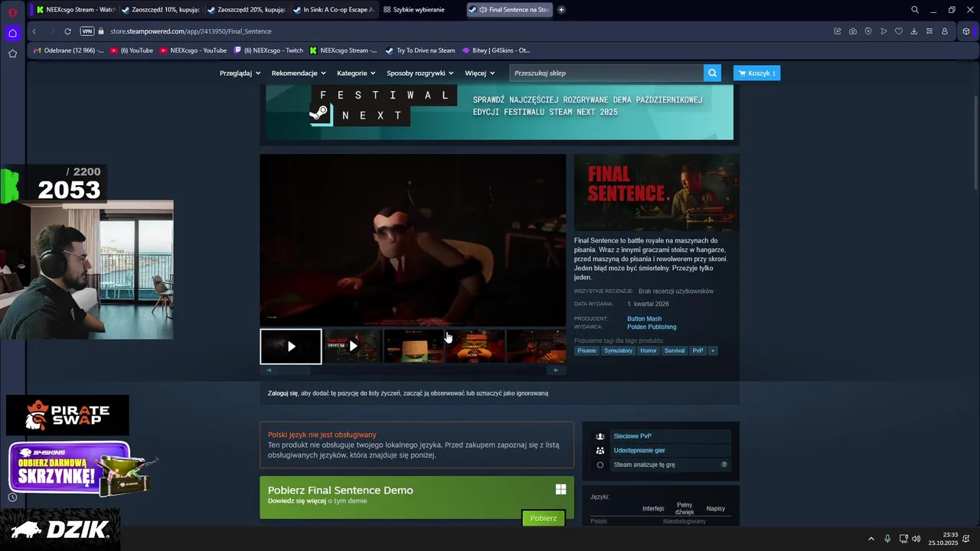The image size is (980, 551).
Task: Open the ad blocker shield icon
Action: coord(868,31)
